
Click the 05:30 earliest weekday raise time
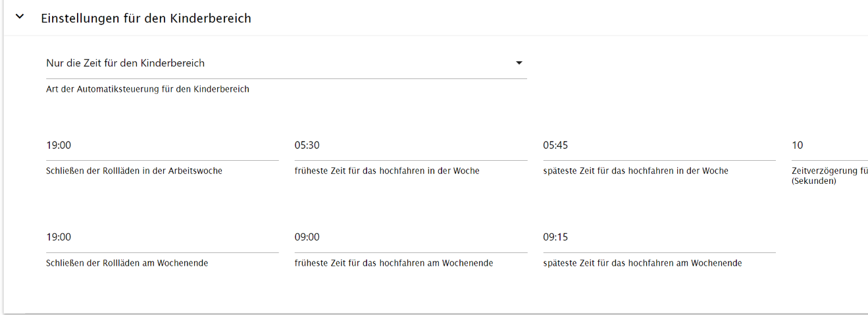411,146
